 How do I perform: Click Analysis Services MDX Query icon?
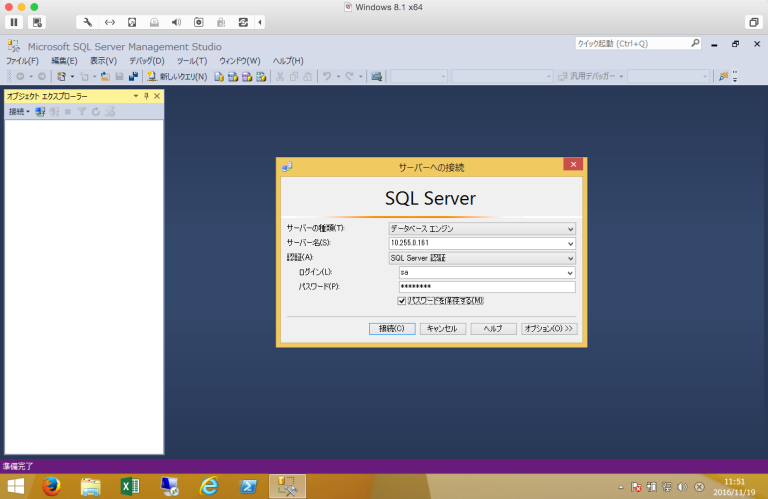coord(233,76)
